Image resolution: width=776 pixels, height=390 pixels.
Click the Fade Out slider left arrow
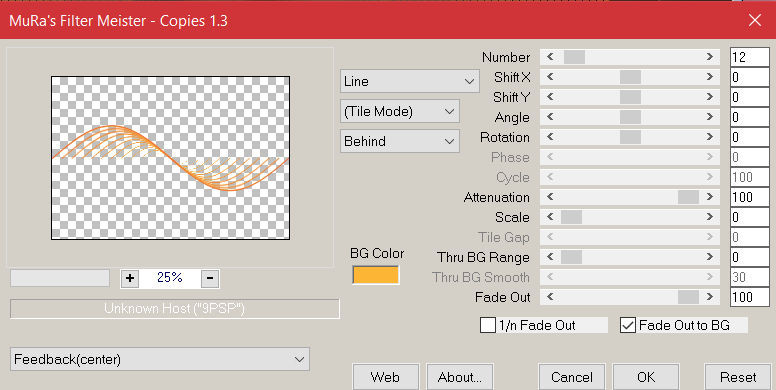point(550,297)
